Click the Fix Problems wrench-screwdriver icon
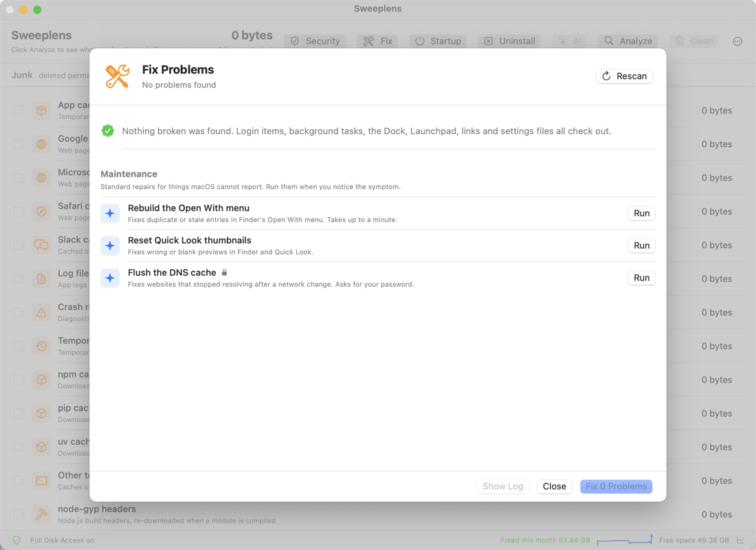The height and width of the screenshot is (550, 756). point(117,76)
